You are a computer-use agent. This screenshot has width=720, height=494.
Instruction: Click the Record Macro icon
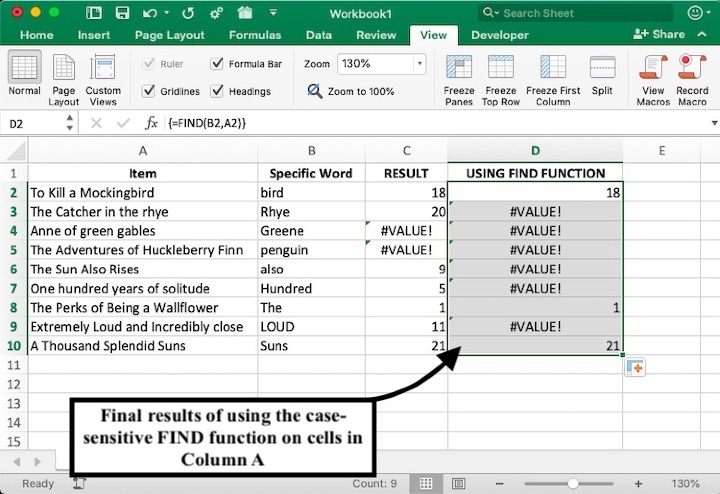pyautogui.click(x=692, y=68)
